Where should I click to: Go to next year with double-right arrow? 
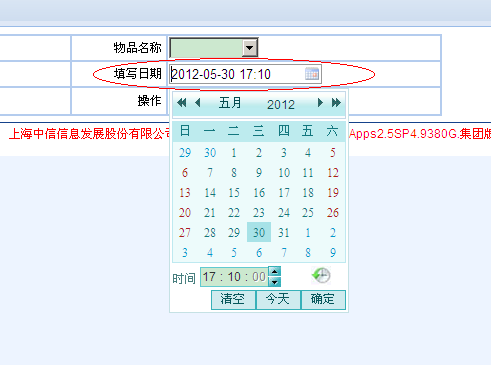336,103
